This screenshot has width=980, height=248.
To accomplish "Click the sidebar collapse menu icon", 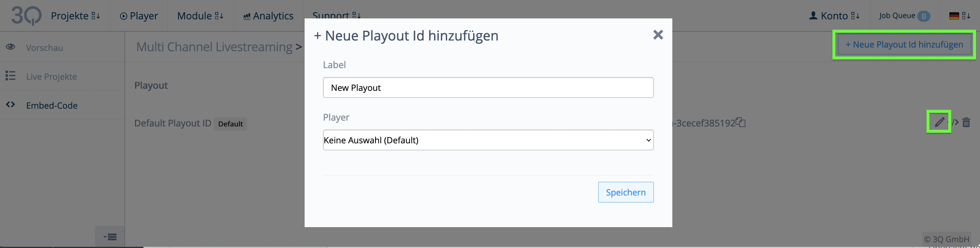I will 110,237.
